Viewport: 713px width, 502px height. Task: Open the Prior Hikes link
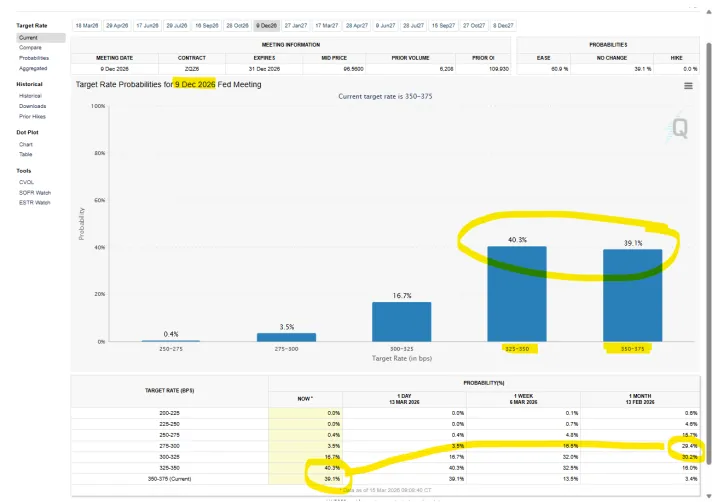click(32, 116)
